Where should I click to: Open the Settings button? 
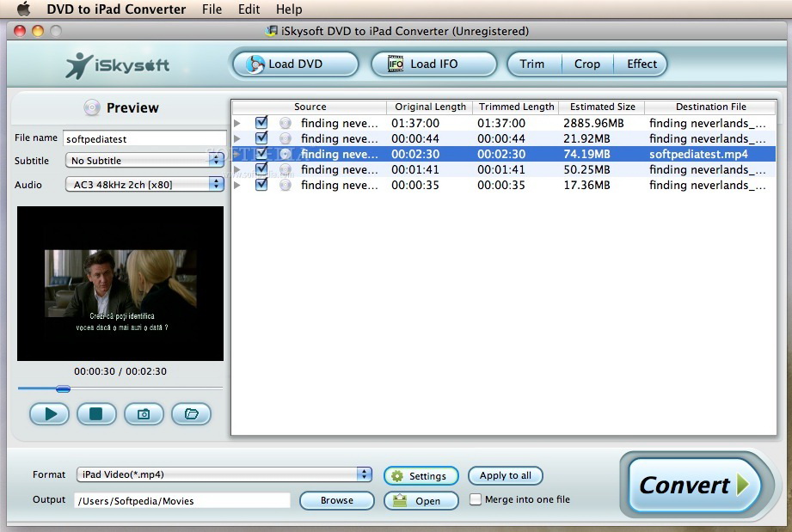coord(421,476)
